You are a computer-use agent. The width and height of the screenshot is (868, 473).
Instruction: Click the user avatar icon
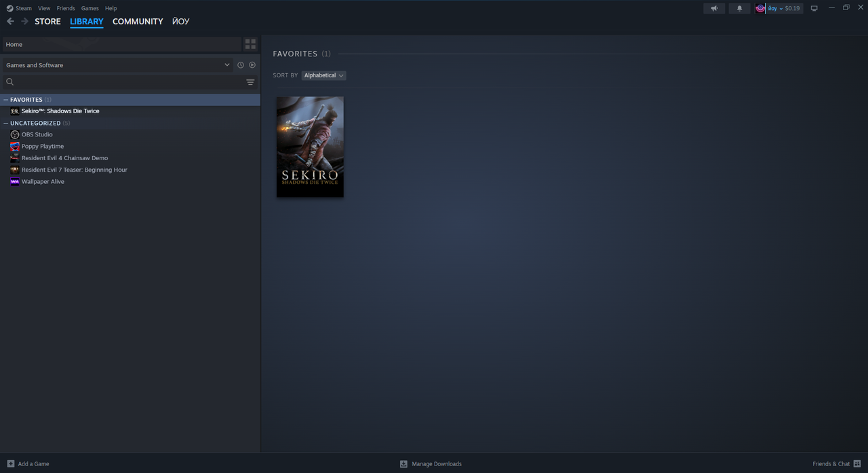pyautogui.click(x=760, y=8)
